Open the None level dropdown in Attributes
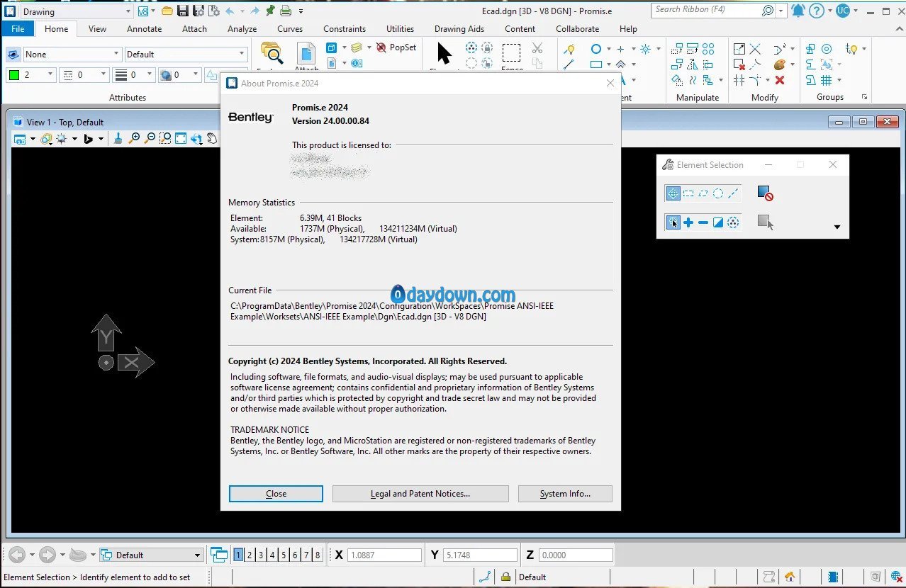The height and width of the screenshot is (588, 906). click(72, 54)
